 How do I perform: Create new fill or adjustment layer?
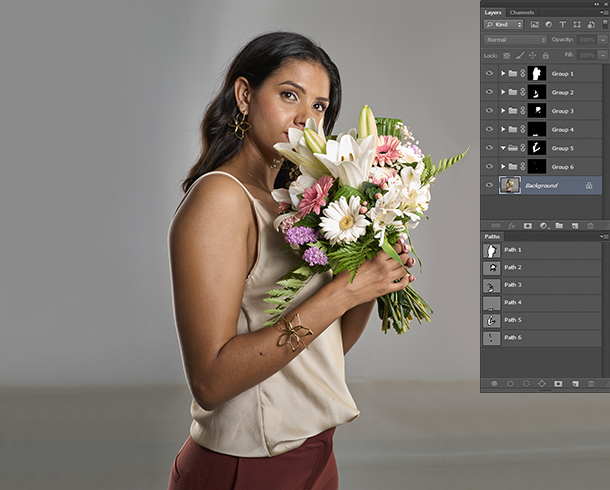click(x=544, y=226)
